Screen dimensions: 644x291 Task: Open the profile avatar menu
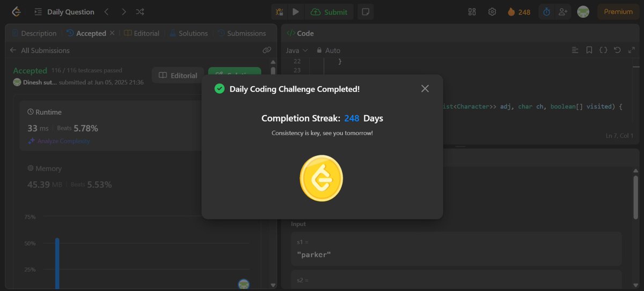pyautogui.click(x=583, y=12)
